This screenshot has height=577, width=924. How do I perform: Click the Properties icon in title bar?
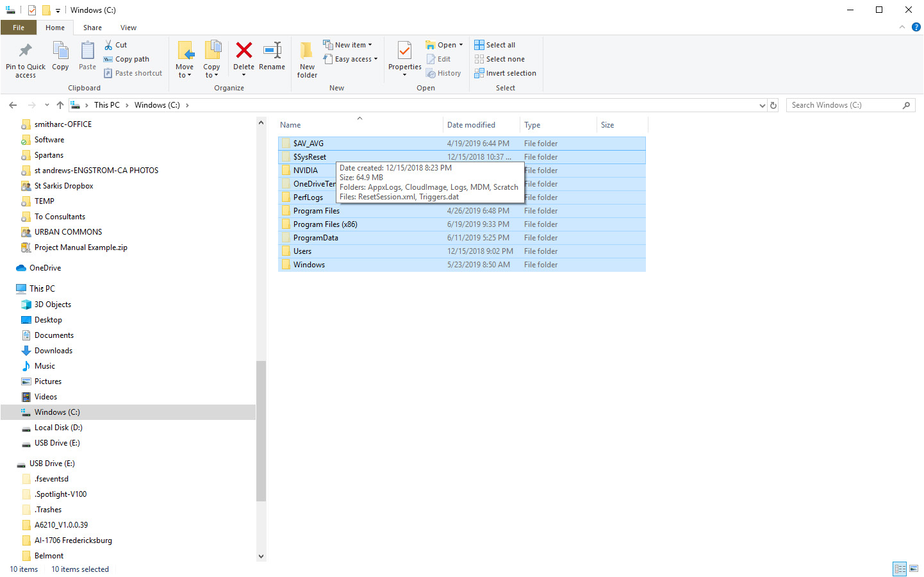click(x=31, y=10)
